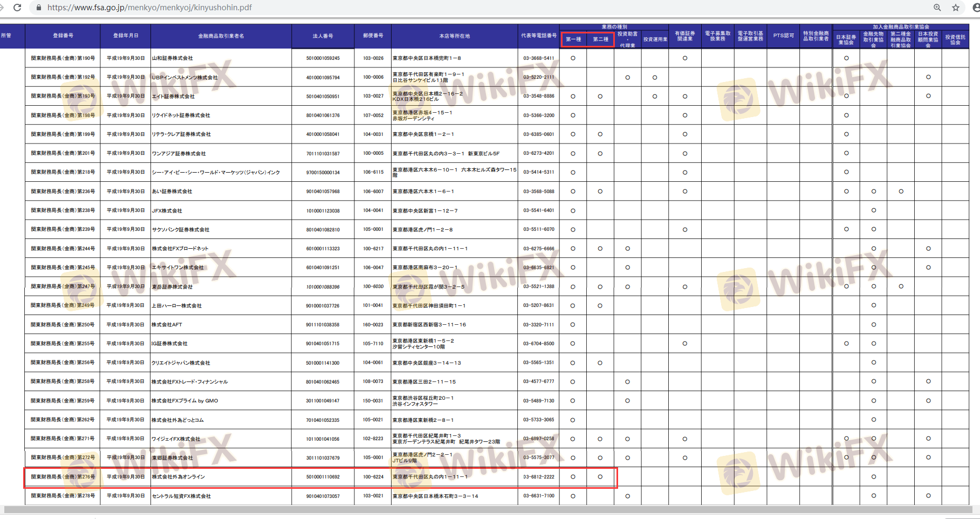Select the 金融商品取引業者名 column header
This screenshot has height=519, width=980.
click(221, 36)
